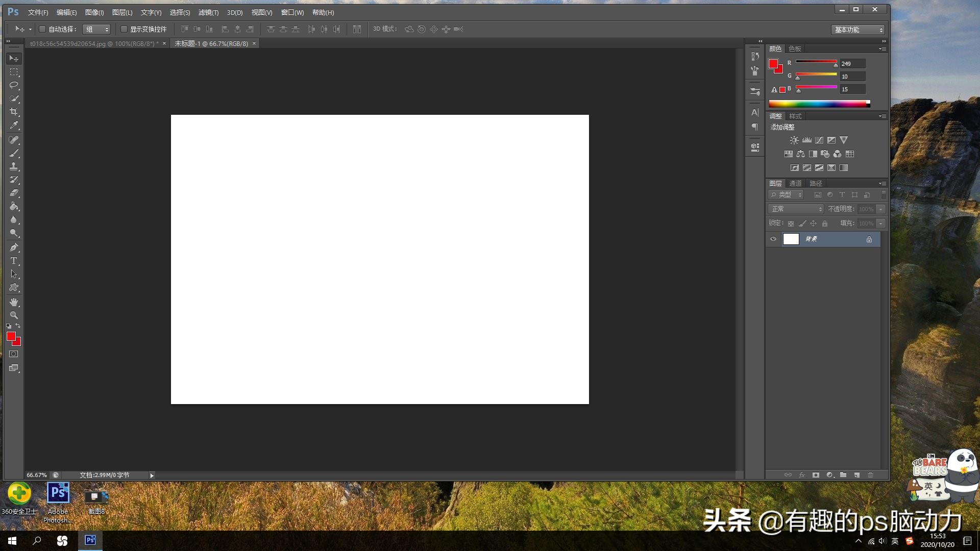Open the 基本功能 workspace dropdown

pos(858,30)
